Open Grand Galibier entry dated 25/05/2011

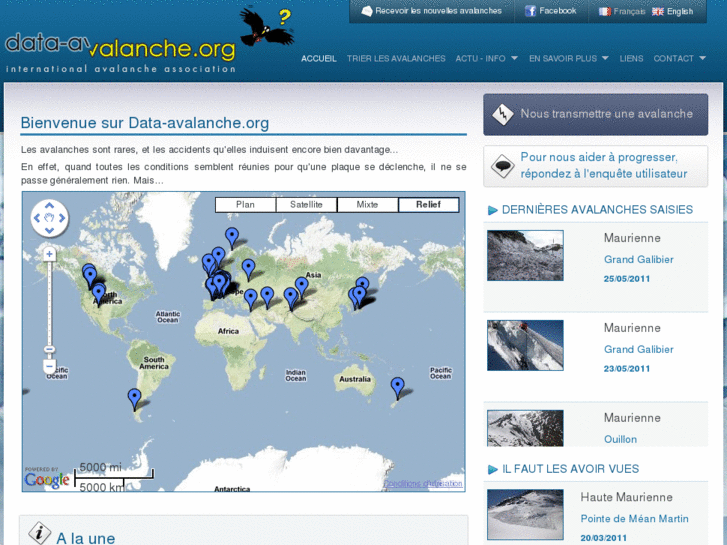coord(638,260)
